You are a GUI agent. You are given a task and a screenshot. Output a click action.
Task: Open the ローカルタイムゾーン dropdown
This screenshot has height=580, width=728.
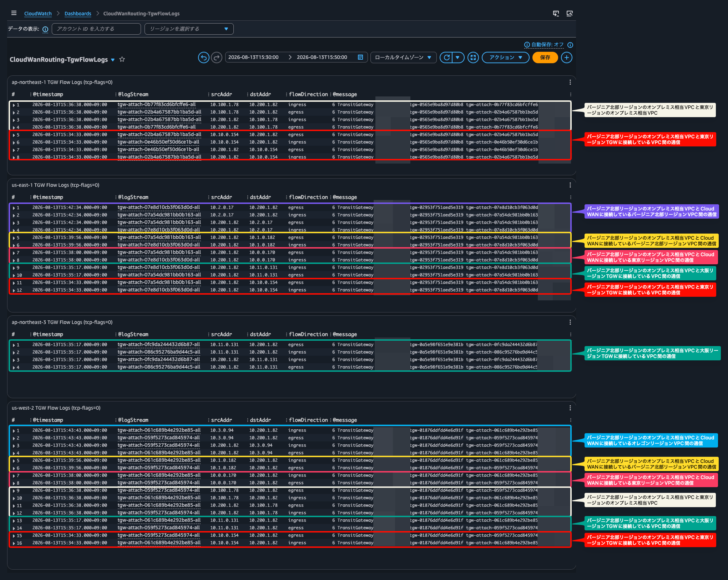pyautogui.click(x=403, y=57)
